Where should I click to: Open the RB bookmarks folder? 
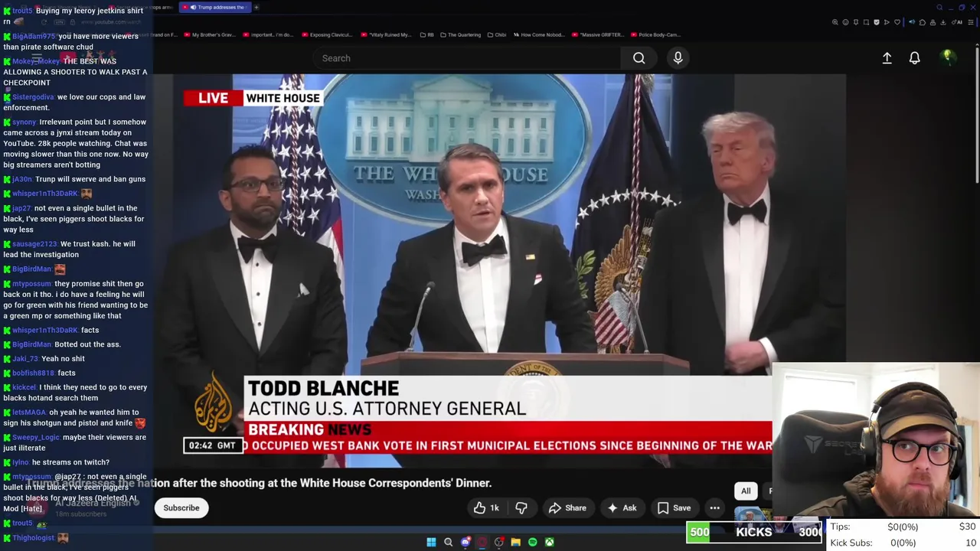click(x=427, y=34)
